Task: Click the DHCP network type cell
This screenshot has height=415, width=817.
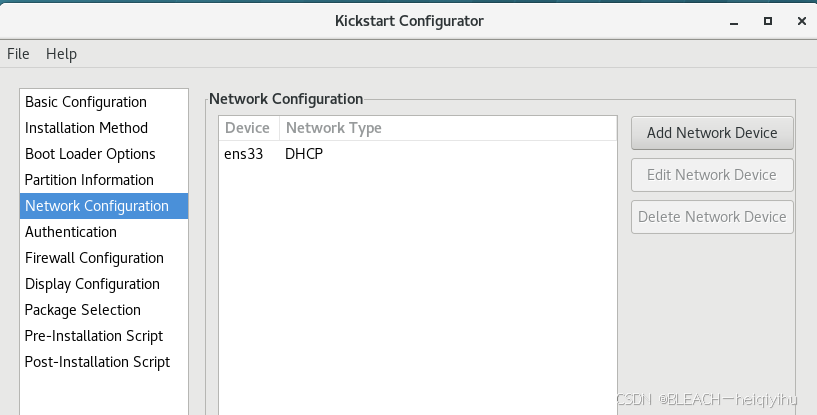Action: pyautogui.click(x=304, y=154)
